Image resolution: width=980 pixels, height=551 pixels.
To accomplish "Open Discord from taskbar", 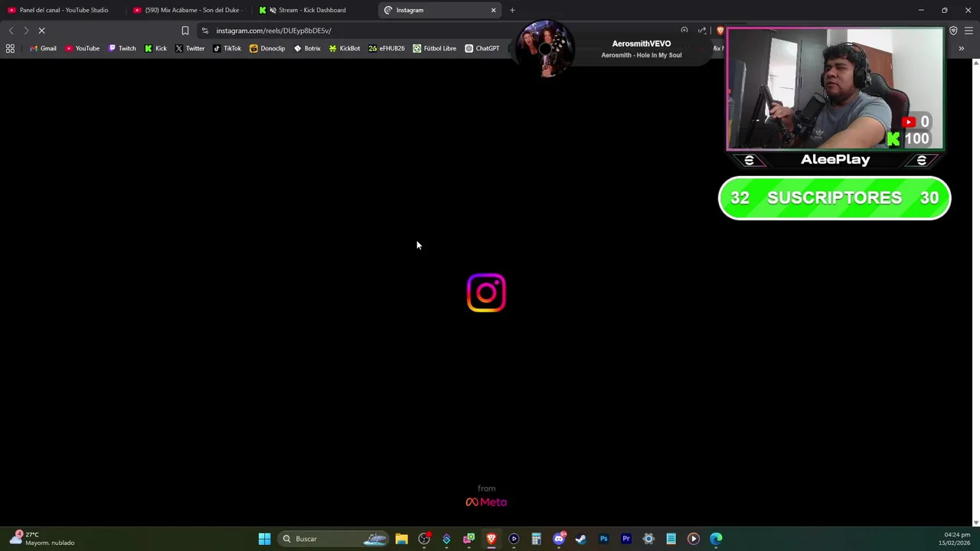I will [x=559, y=539].
